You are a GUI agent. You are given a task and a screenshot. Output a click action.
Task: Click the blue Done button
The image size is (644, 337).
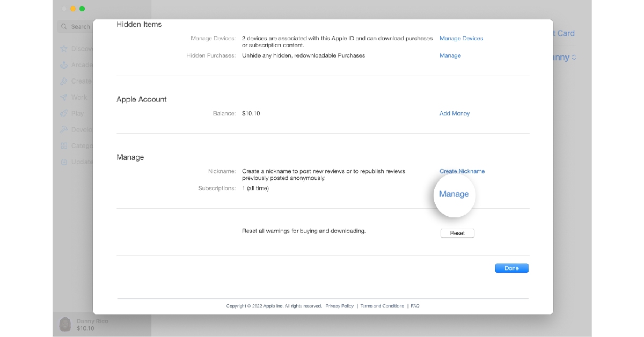[511, 268]
